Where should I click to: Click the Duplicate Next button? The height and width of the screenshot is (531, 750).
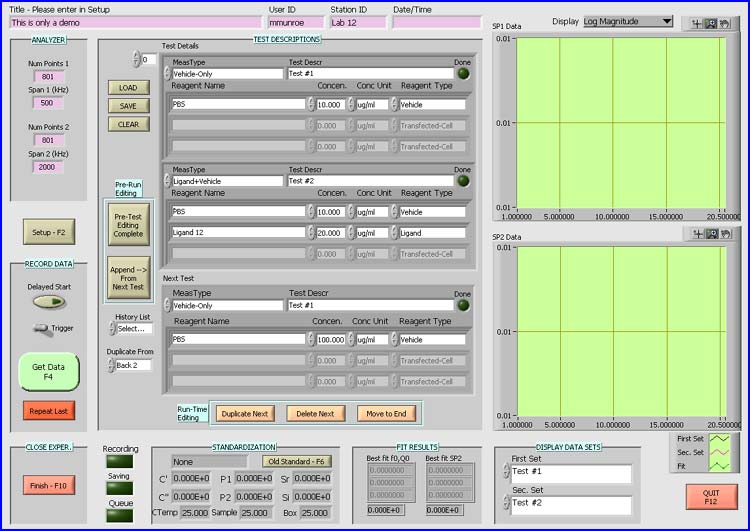(245, 413)
